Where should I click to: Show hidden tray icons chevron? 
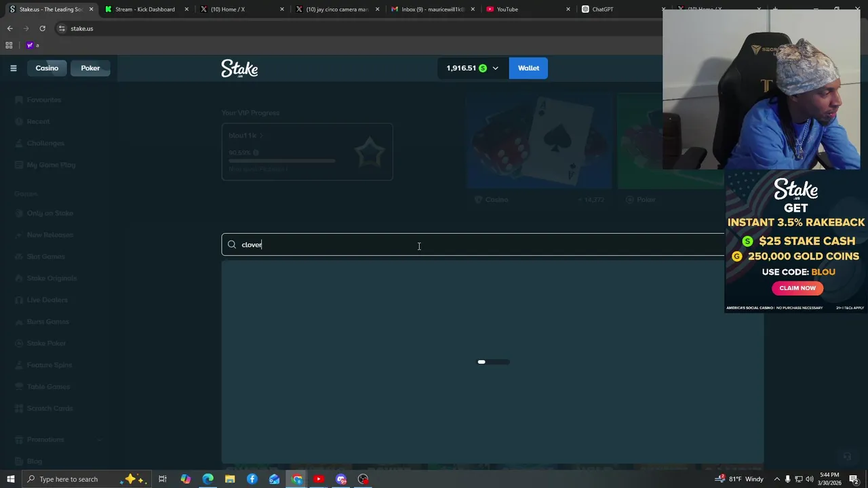point(777,479)
